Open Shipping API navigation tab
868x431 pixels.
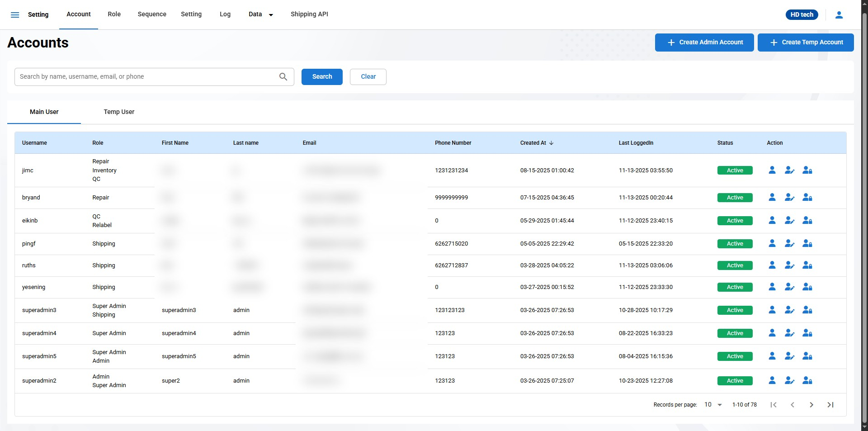coord(309,14)
